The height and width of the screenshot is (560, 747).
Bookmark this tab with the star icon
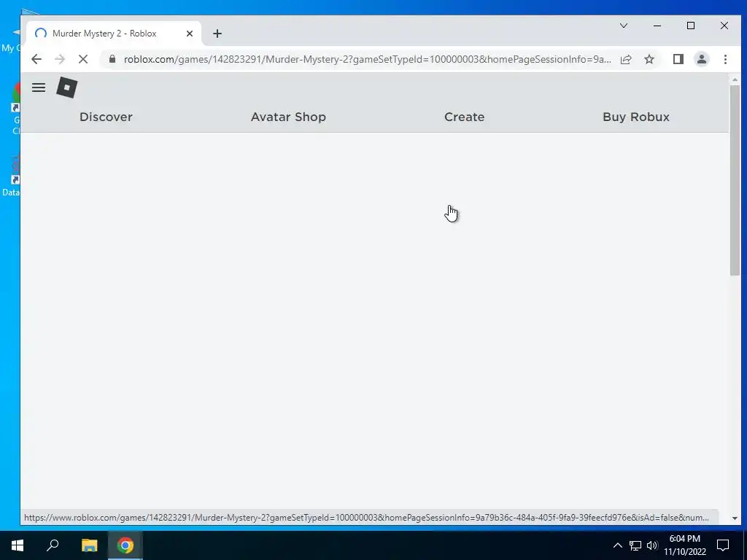[x=649, y=59]
